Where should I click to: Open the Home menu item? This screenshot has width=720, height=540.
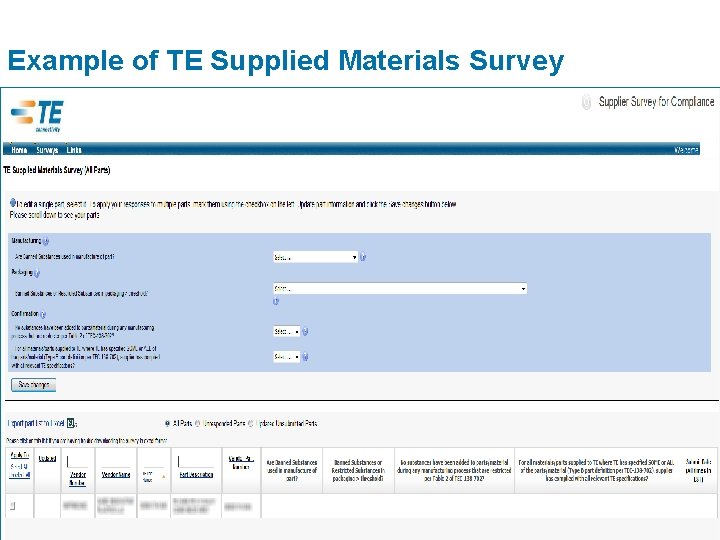(x=19, y=150)
